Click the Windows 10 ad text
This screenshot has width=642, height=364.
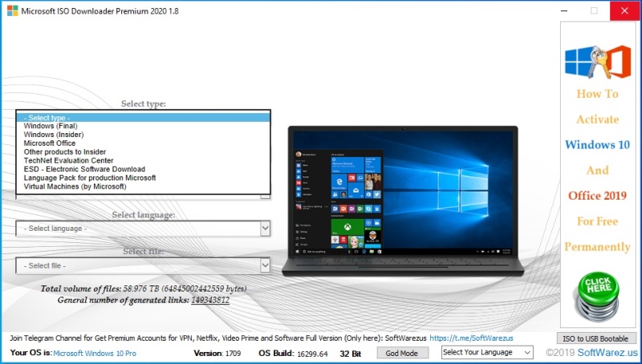point(597,145)
